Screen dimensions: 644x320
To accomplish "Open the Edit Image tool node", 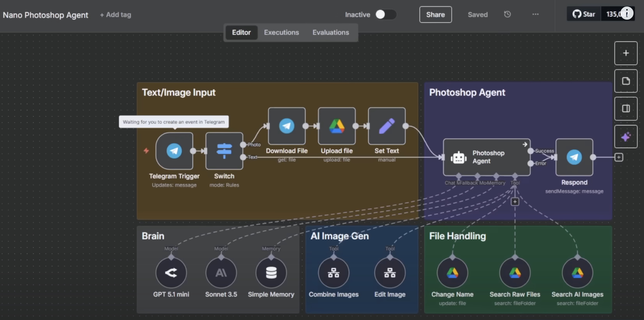I will click(x=389, y=272).
